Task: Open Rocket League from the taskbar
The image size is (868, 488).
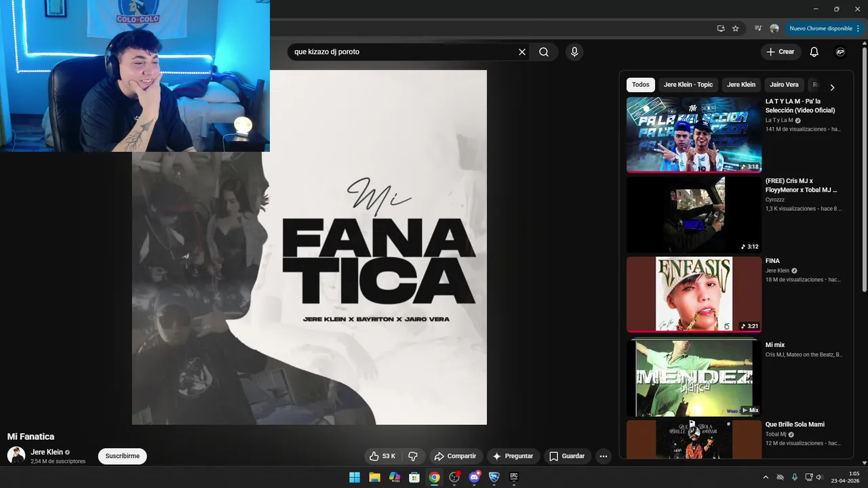Action: (494, 477)
